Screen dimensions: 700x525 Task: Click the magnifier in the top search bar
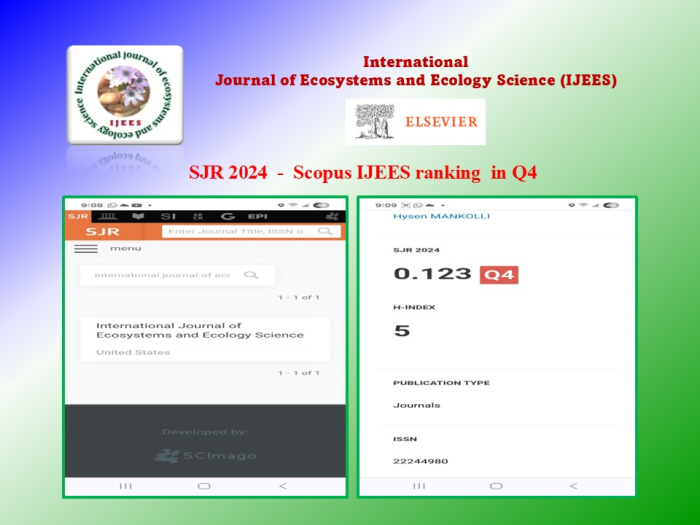pyautogui.click(x=325, y=231)
